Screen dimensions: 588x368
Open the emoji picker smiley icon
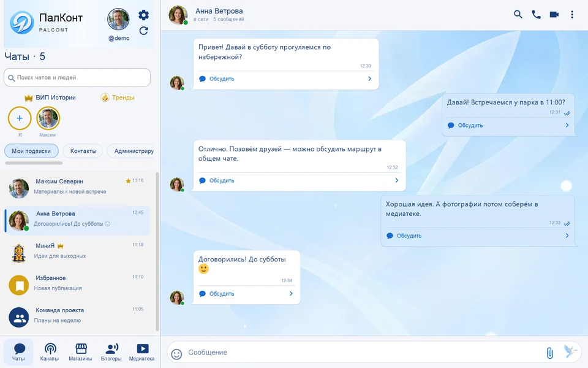point(176,354)
